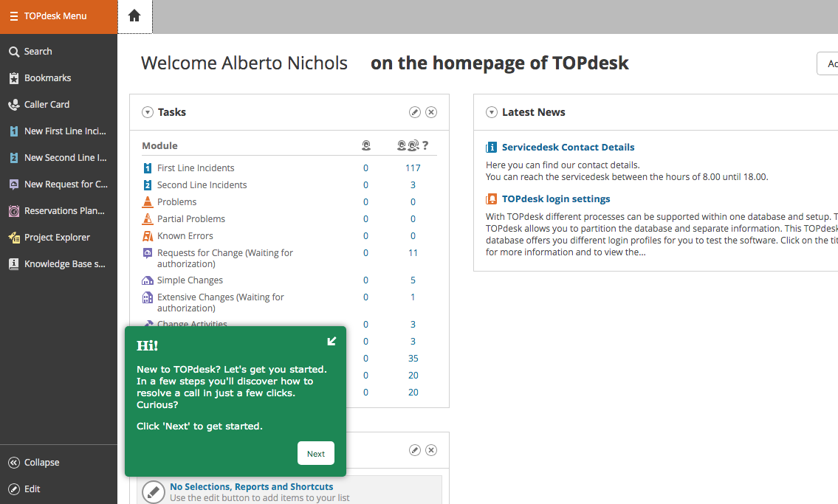Click the 35 count in the Tasks table

click(x=413, y=359)
